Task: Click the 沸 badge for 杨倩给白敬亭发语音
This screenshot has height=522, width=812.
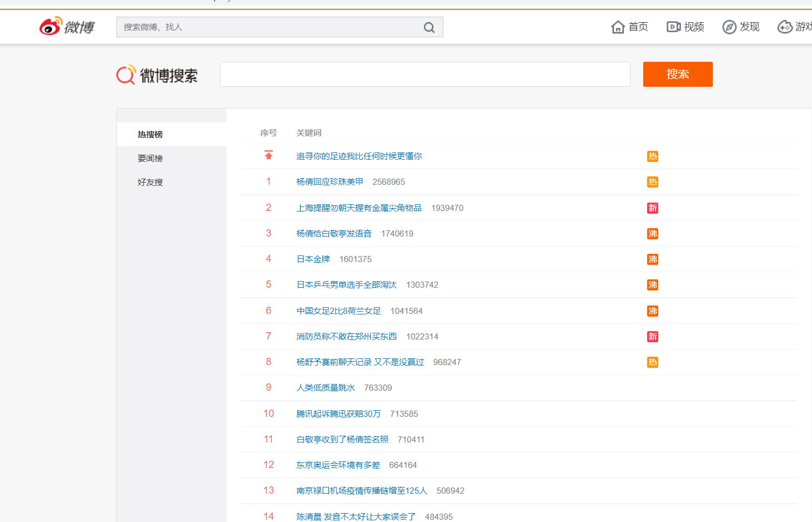Action: (x=653, y=234)
